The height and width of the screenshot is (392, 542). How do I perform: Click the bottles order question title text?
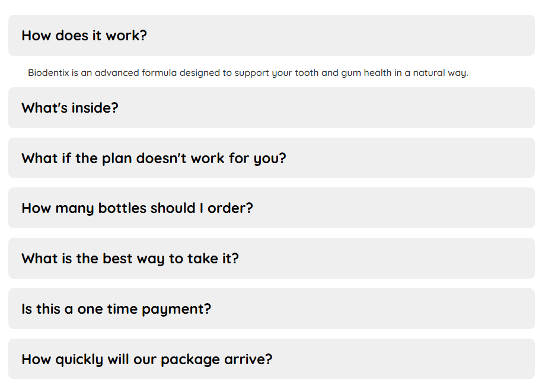tap(137, 208)
